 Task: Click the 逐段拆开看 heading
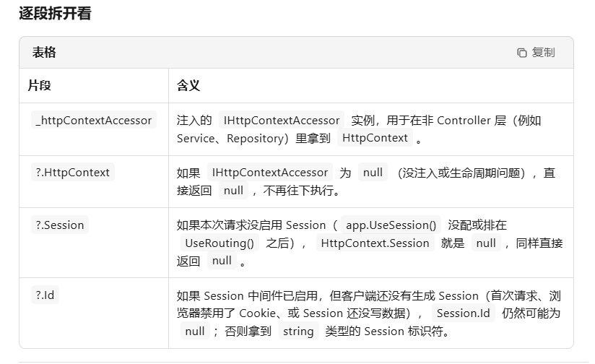click(55, 13)
